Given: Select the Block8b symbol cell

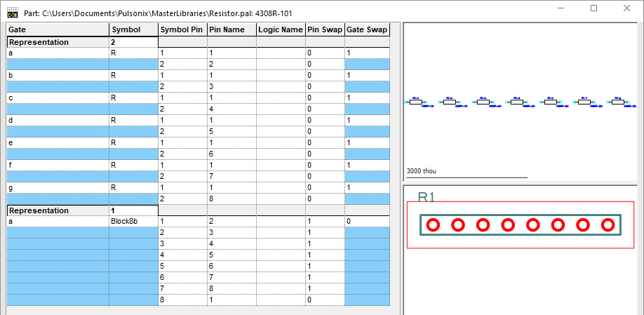Looking at the screenshot, I should click(133, 221).
